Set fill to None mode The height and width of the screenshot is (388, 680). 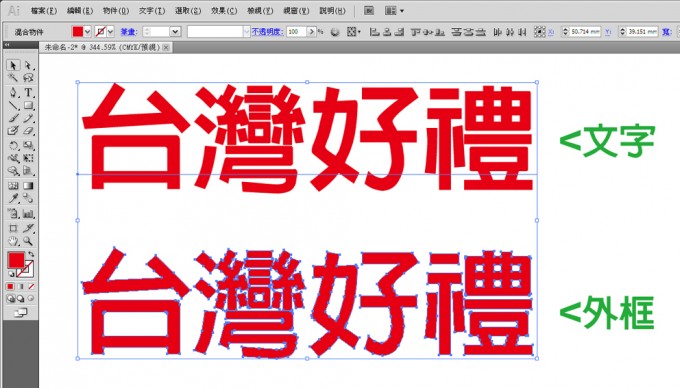(31, 287)
